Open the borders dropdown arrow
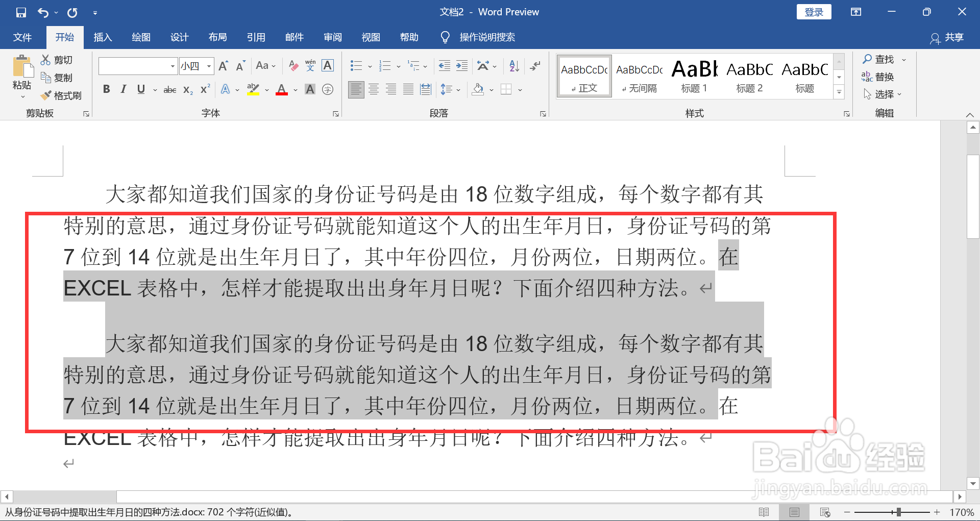 520,90
